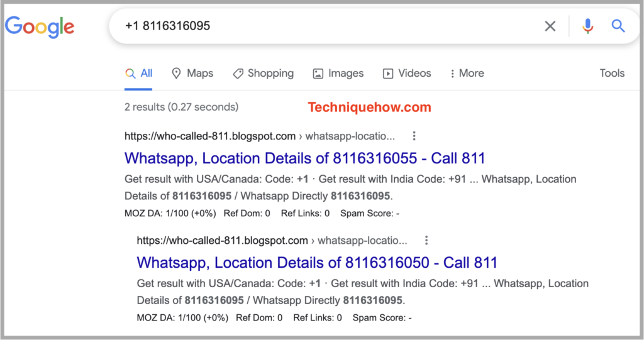This screenshot has width=644, height=340.
Task: Run the search using the magnifier icon
Action: [618, 26]
